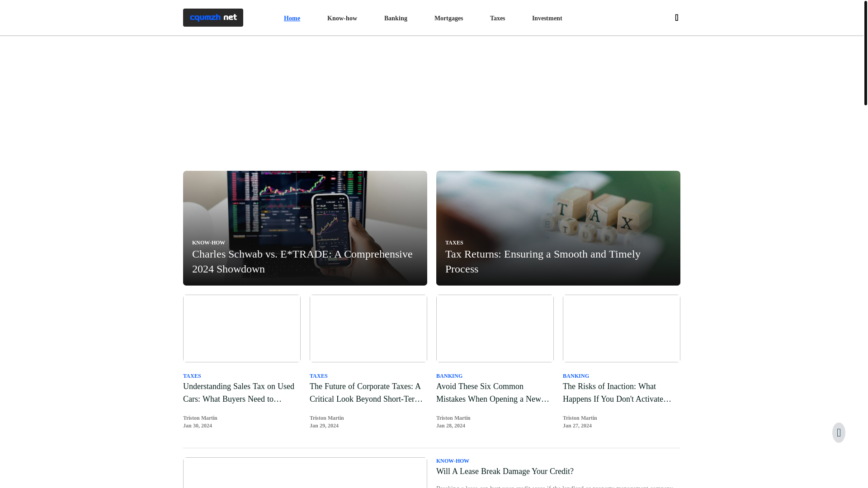The image size is (868, 488).
Task: Open the Investment menu section
Action: pos(547,19)
